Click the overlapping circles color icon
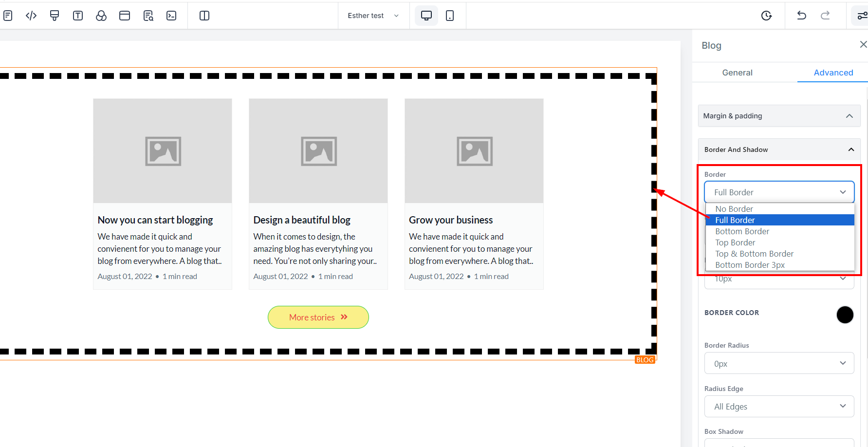Image resolution: width=868 pixels, height=447 pixels. coord(101,16)
